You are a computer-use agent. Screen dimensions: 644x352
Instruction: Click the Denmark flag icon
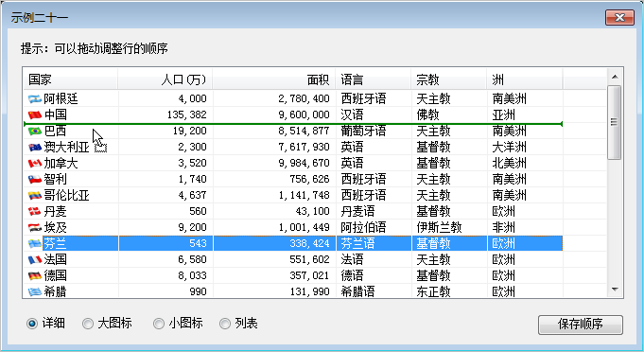(x=35, y=212)
